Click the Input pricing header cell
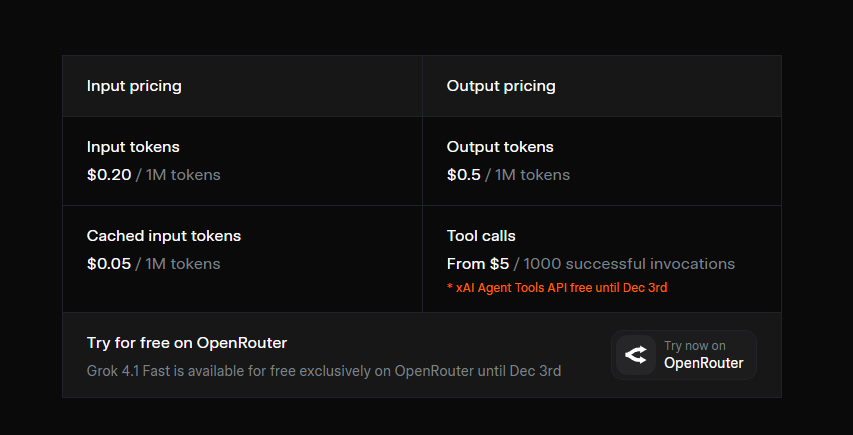853x435 pixels. click(x=242, y=86)
